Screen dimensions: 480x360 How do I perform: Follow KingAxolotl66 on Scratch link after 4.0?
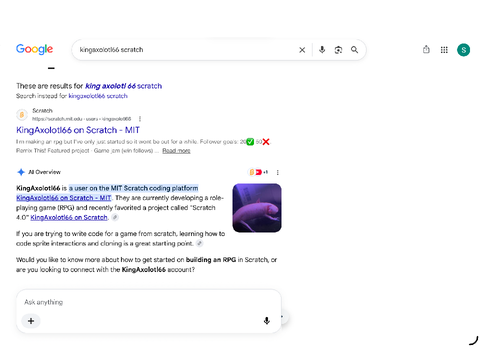[69, 218]
